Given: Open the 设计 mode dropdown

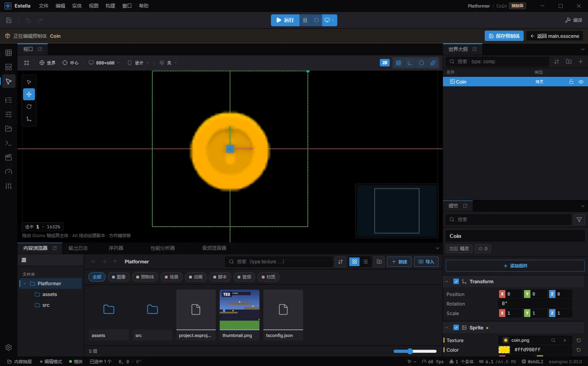Looking at the screenshot, I should (x=138, y=63).
